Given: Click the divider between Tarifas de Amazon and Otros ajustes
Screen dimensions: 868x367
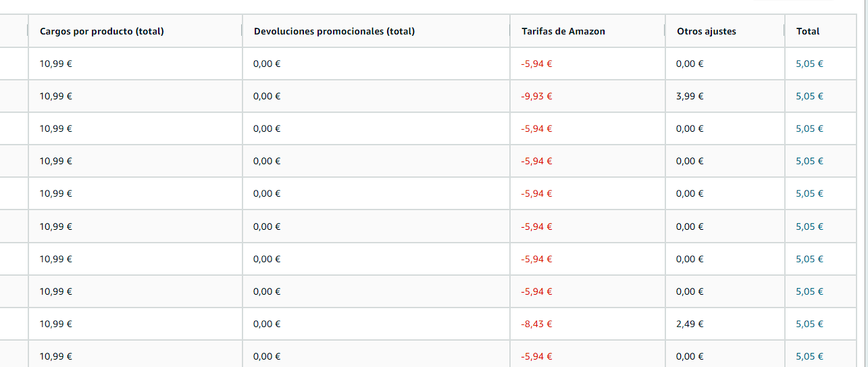Looking at the screenshot, I should (665, 30).
